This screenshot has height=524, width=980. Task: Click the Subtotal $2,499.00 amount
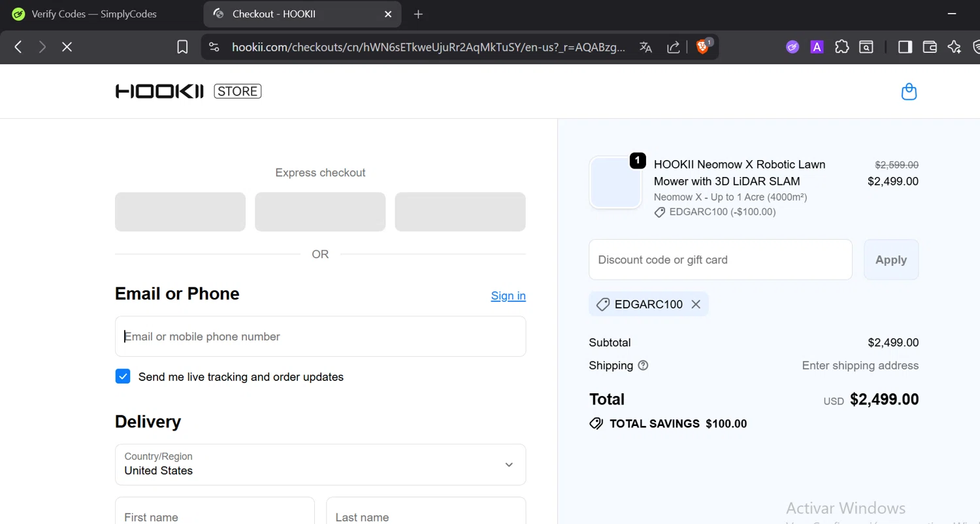tap(893, 342)
